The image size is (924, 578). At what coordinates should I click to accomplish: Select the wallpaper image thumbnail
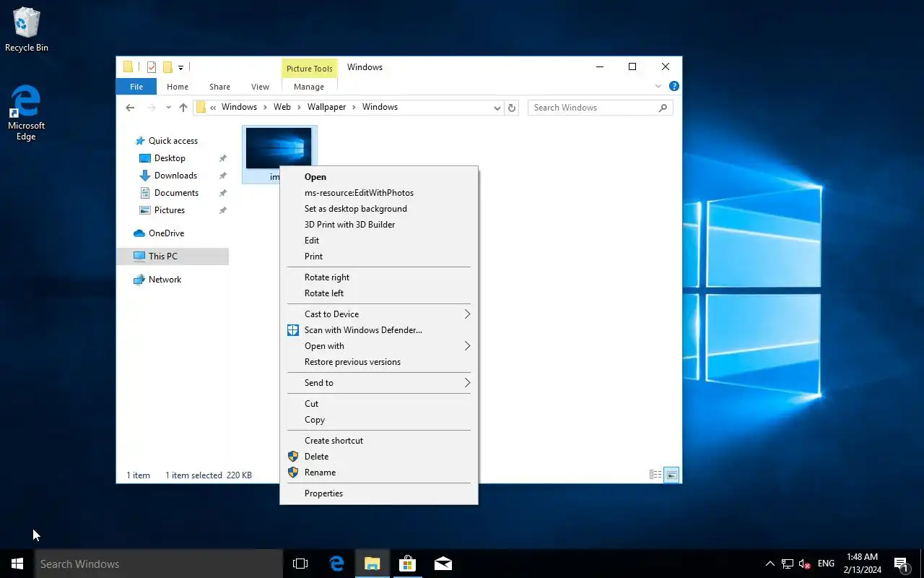tap(279, 147)
